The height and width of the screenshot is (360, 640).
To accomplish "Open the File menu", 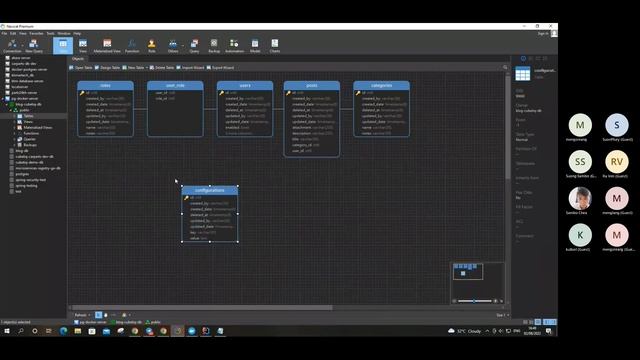I will 4,33.
